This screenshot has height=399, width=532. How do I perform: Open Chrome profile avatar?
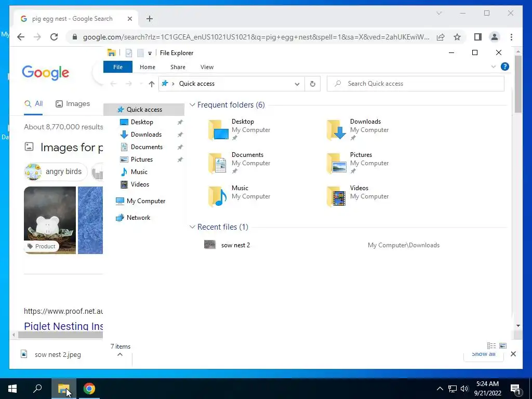pos(495,37)
